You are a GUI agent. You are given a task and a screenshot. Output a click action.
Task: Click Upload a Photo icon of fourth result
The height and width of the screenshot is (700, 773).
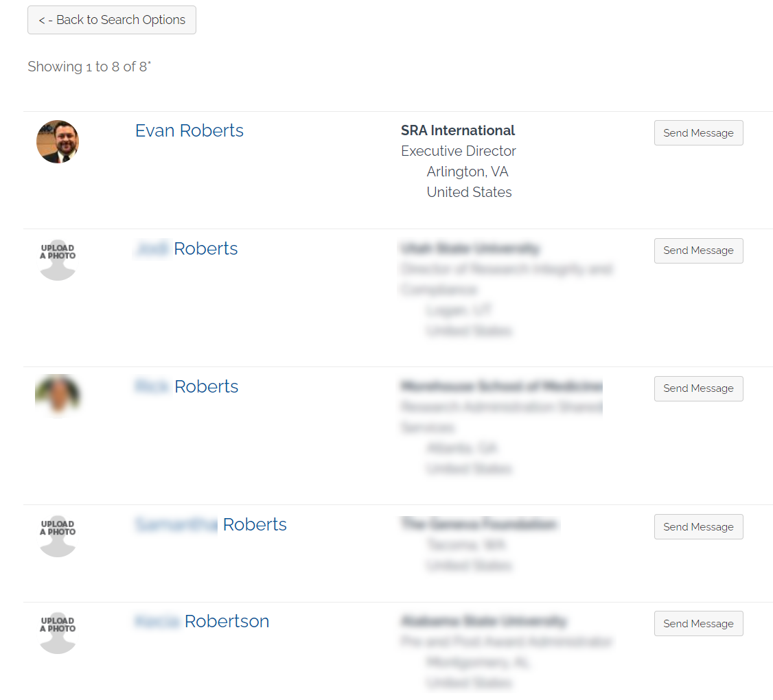point(58,537)
